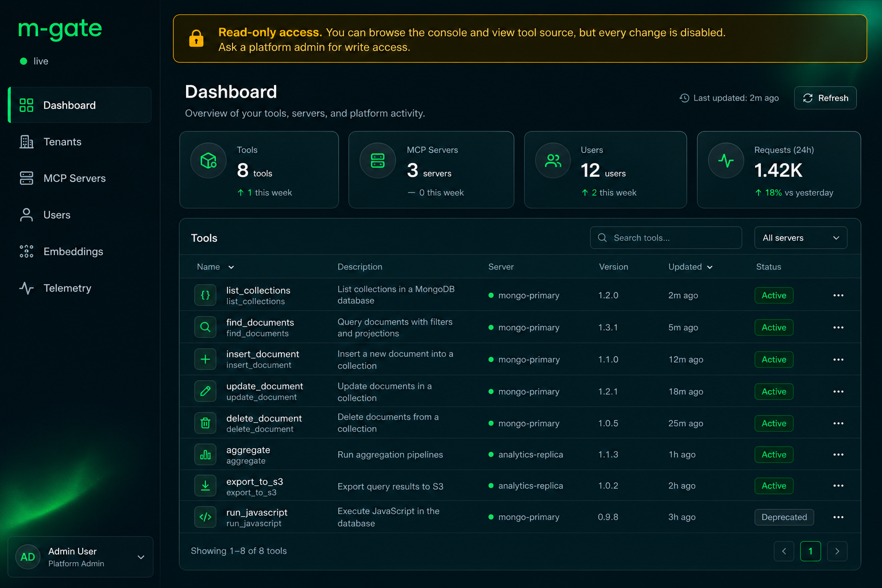882x588 pixels.
Task: Click the pencil icon for update_document
Action: pos(205,392)
